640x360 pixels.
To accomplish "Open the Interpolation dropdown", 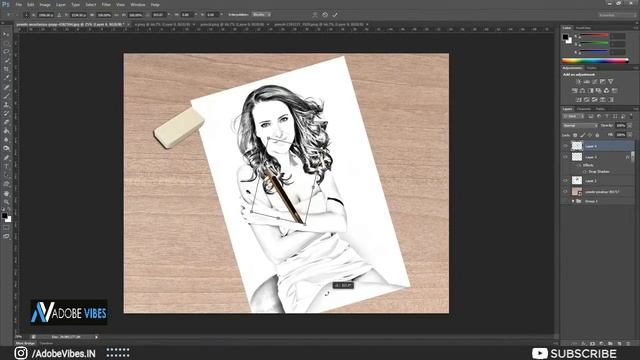I will (261, 15).
